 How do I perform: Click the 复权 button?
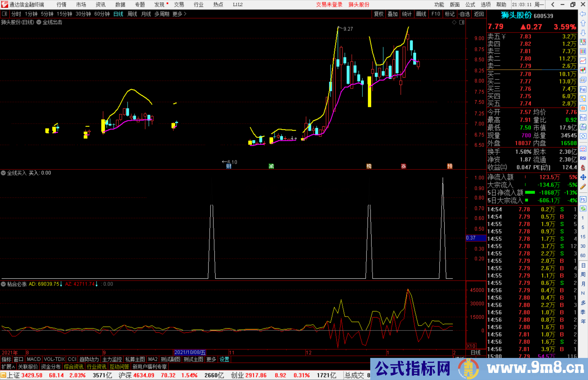379,14
